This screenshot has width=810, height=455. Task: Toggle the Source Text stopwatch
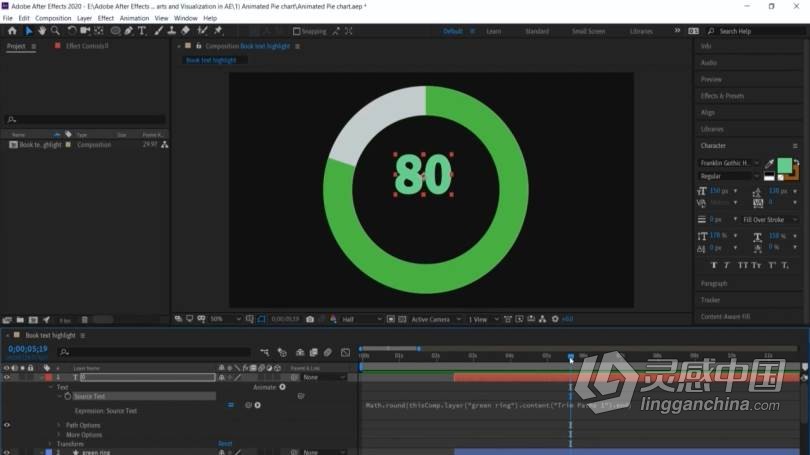68,396
